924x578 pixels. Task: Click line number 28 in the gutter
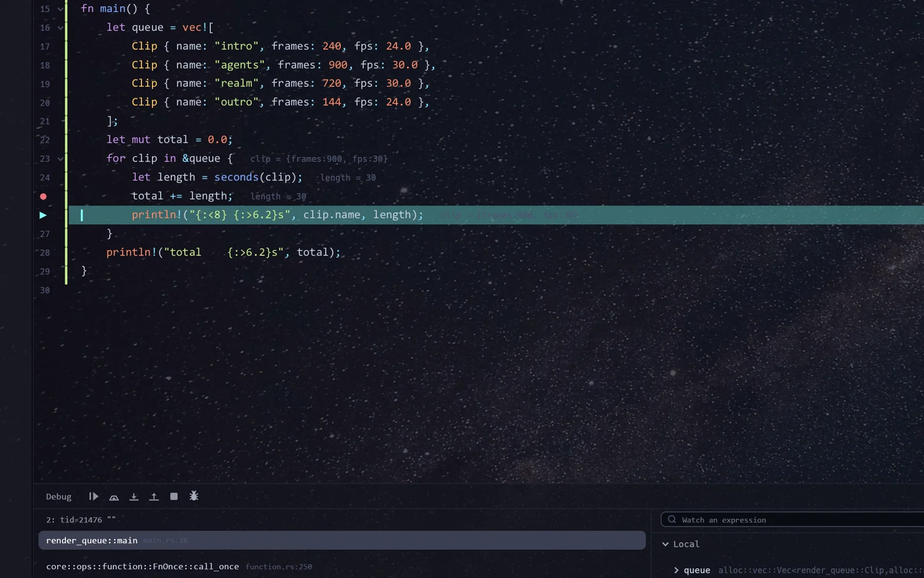tap(45, 253)
